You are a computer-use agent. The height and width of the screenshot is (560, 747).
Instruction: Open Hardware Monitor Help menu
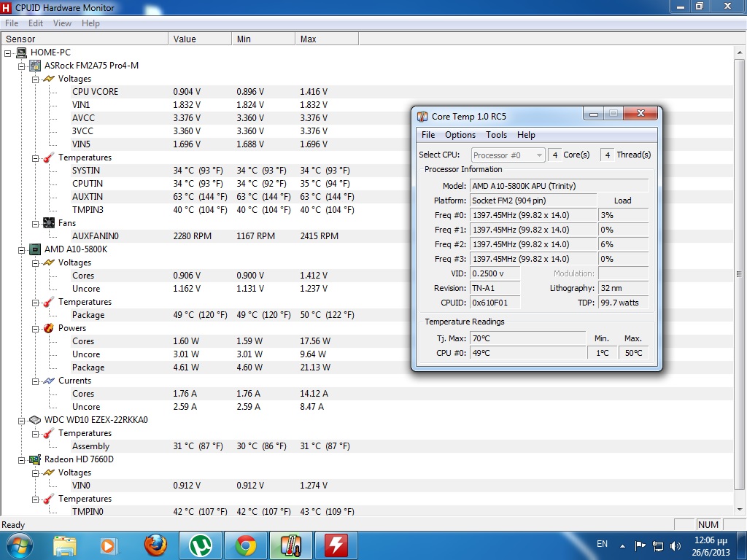click(x=90, y=23)
